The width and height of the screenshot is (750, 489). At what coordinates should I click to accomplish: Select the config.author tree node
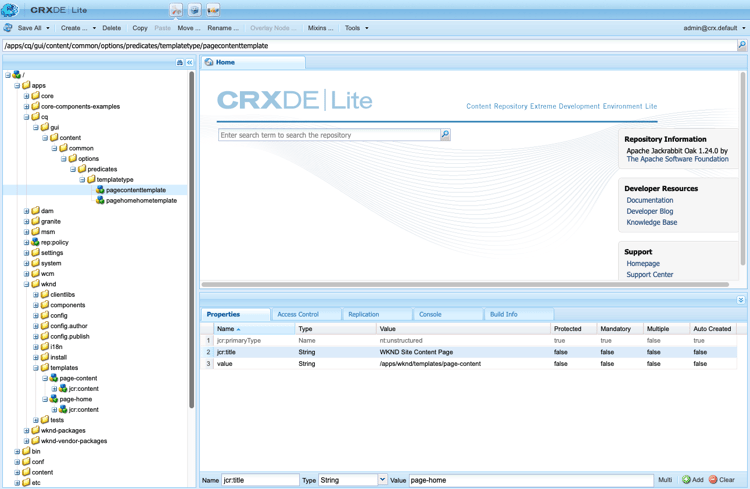(x=69, y=326)
